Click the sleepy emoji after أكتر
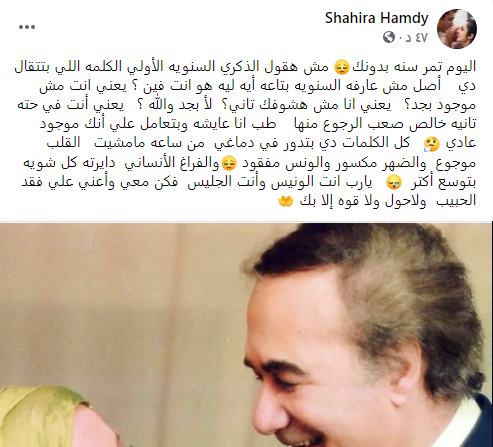This screenshot has height=447, width=493. point(393,183)
